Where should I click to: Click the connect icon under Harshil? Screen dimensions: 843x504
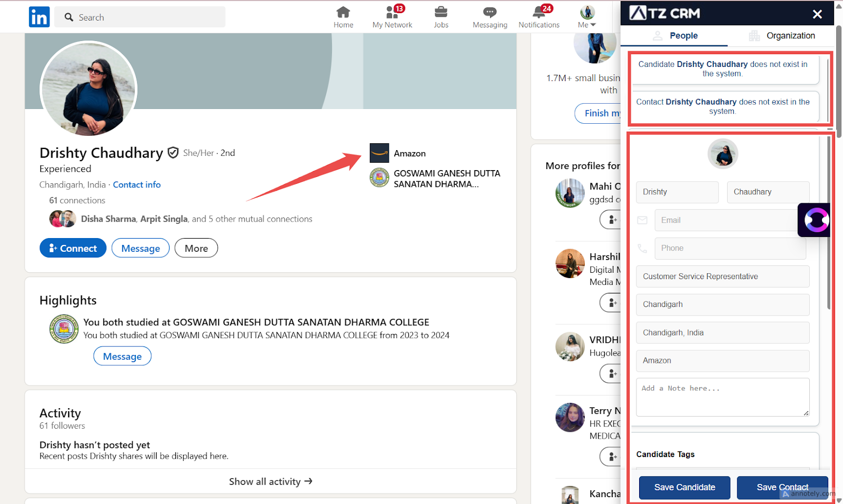[x=611, y=302]
